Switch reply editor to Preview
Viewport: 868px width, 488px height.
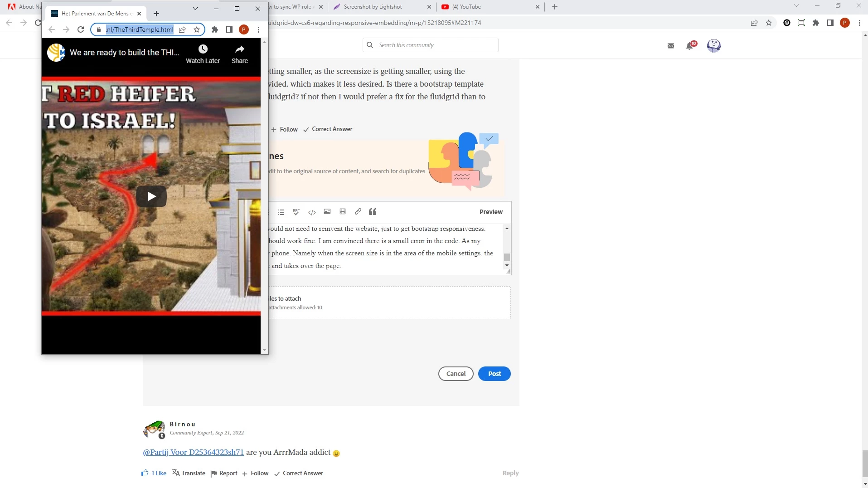491,212
